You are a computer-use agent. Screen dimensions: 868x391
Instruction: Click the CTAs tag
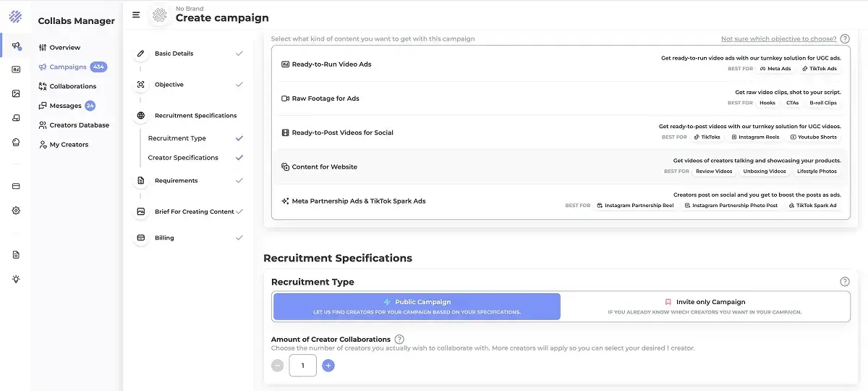(792, 103)
